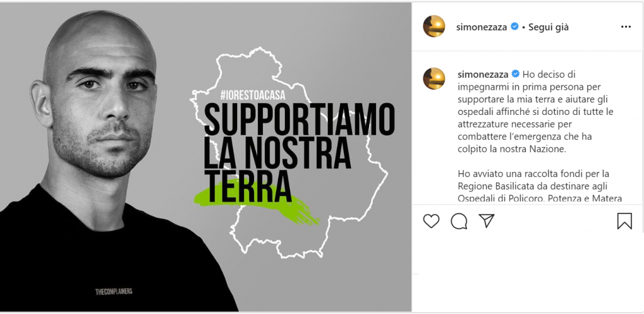644x314 pixels.
Task: Open the three-dots options menu
Action: click(626, 27)
